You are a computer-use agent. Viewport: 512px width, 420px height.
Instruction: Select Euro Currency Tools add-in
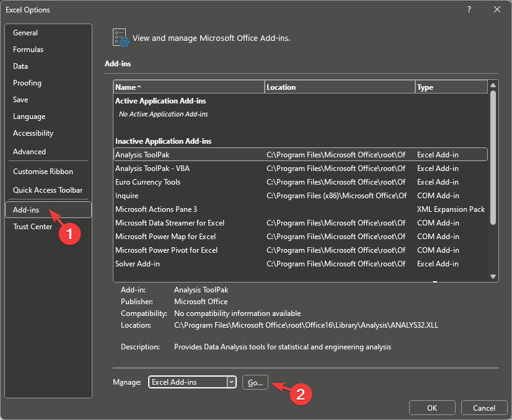(301, 182)
